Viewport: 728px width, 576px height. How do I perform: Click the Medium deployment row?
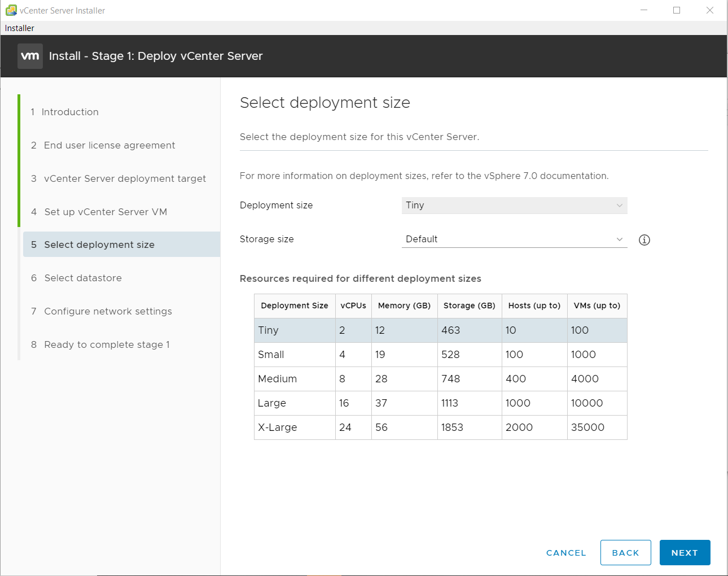pyautogui.click(x=440, y=379)
